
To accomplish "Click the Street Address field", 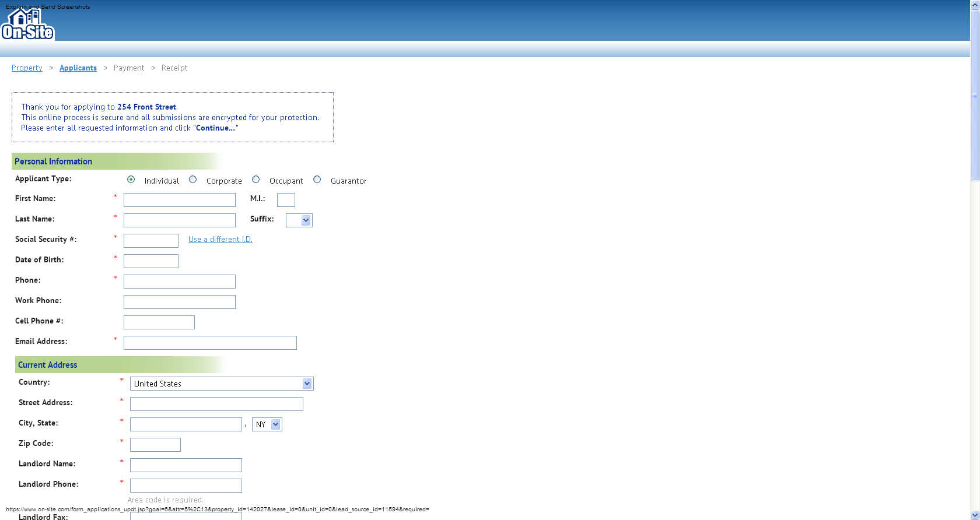I will [216, 404].
